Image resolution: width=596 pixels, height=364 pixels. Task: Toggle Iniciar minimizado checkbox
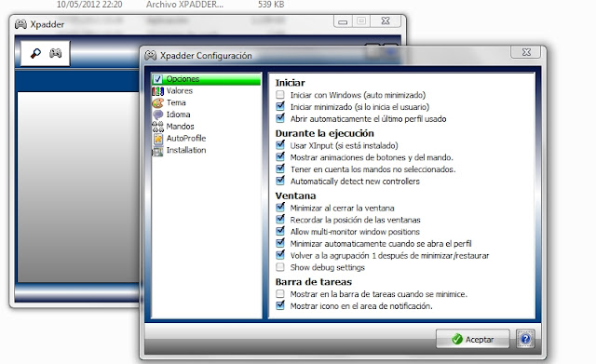click(280, 106)
